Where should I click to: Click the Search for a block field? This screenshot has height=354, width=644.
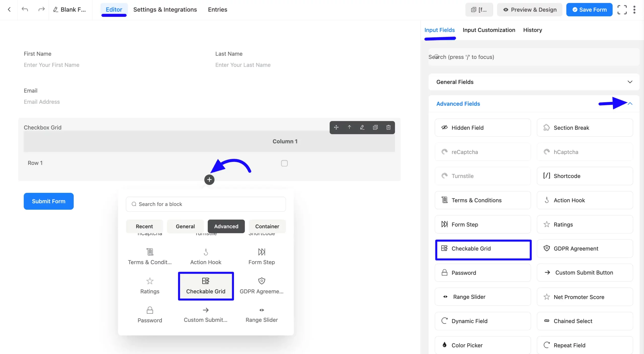click(206, 204)
